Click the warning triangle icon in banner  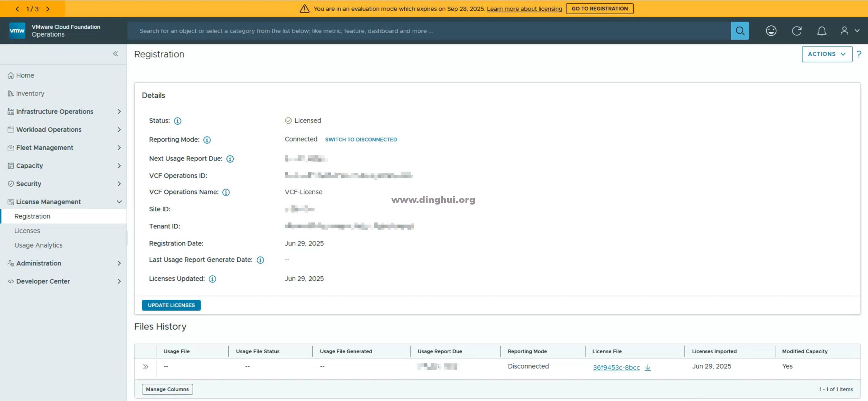304,8
